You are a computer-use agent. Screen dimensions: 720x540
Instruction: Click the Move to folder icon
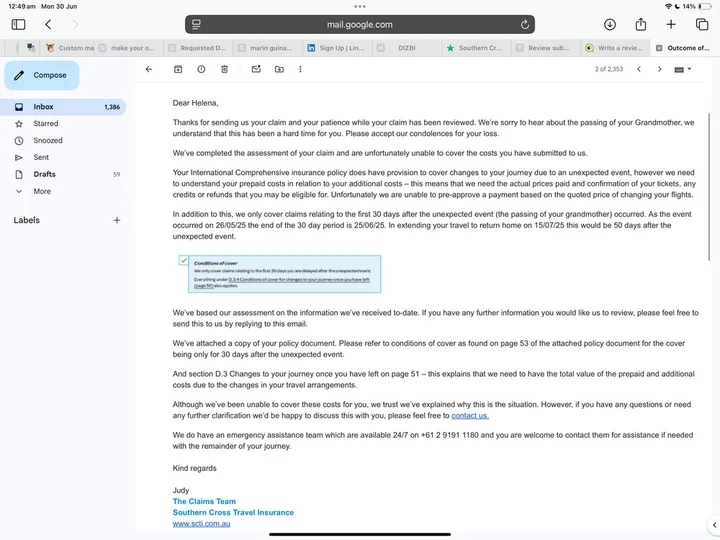279,69
